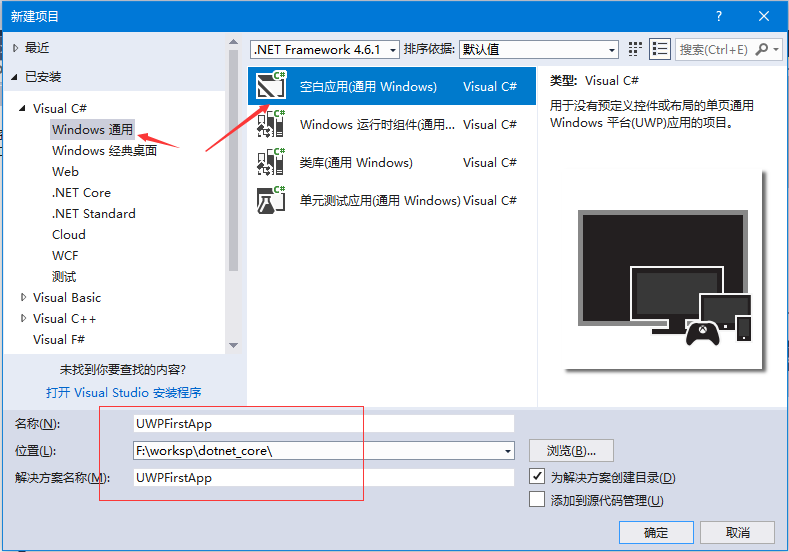Viewport: 789px width, 552px height.
Task: Click the 单元测试应用 flask template icon
Action: pos(271,201)
